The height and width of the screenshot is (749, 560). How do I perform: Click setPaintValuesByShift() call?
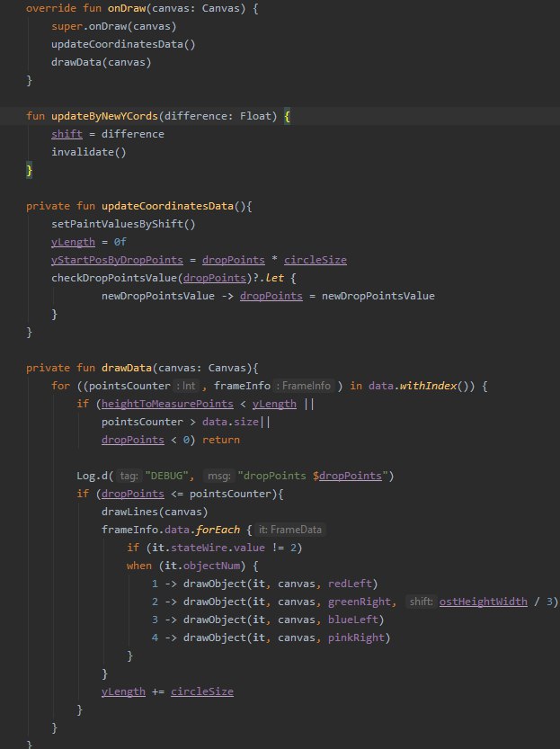tap(123, 224)
